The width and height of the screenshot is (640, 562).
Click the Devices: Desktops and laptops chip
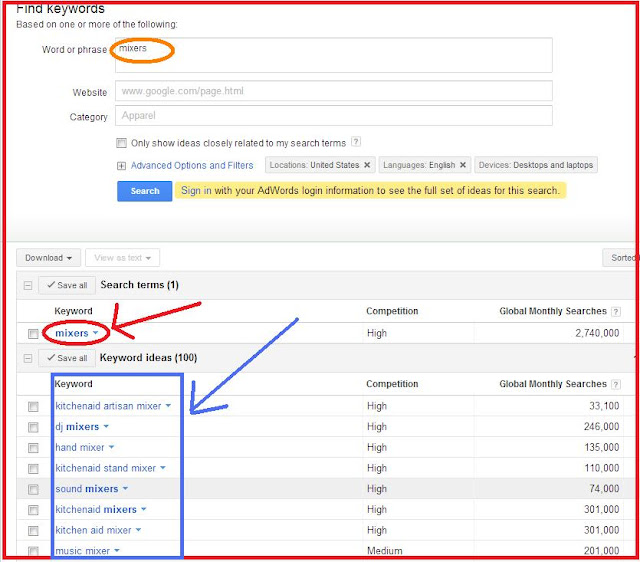click(536, 165)
